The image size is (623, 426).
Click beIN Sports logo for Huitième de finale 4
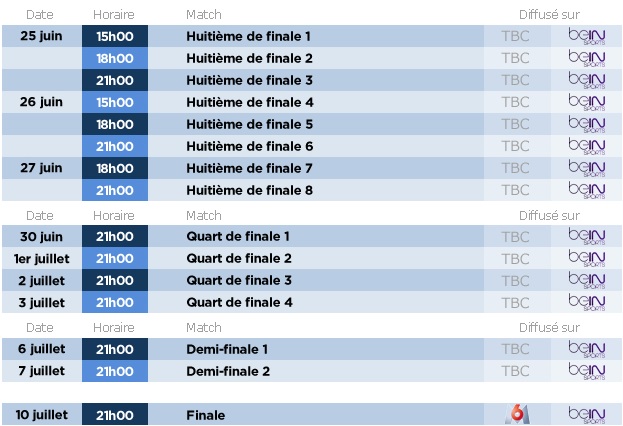586,102
